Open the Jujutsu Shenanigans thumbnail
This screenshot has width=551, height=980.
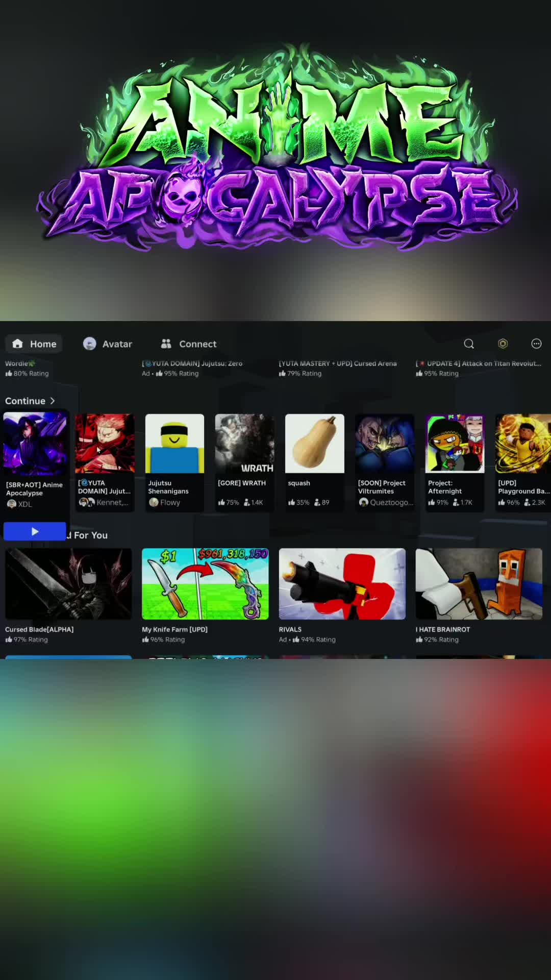174,443
